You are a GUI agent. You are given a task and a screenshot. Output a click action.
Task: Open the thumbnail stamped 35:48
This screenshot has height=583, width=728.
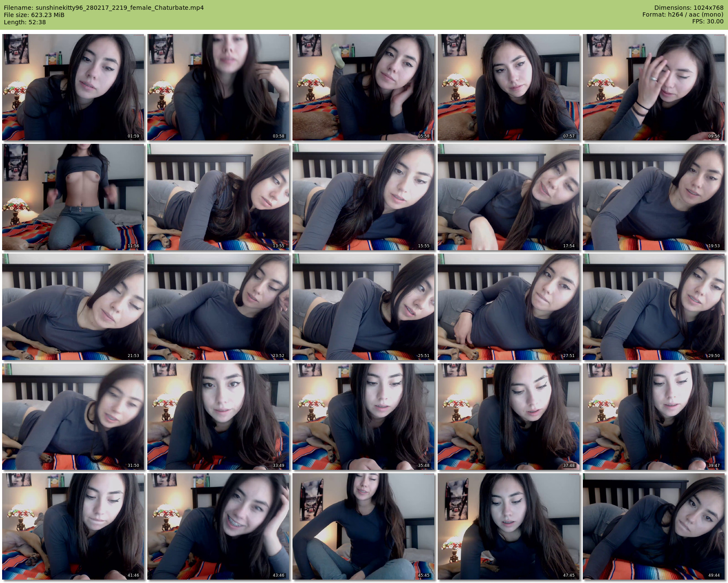[364, 417]
